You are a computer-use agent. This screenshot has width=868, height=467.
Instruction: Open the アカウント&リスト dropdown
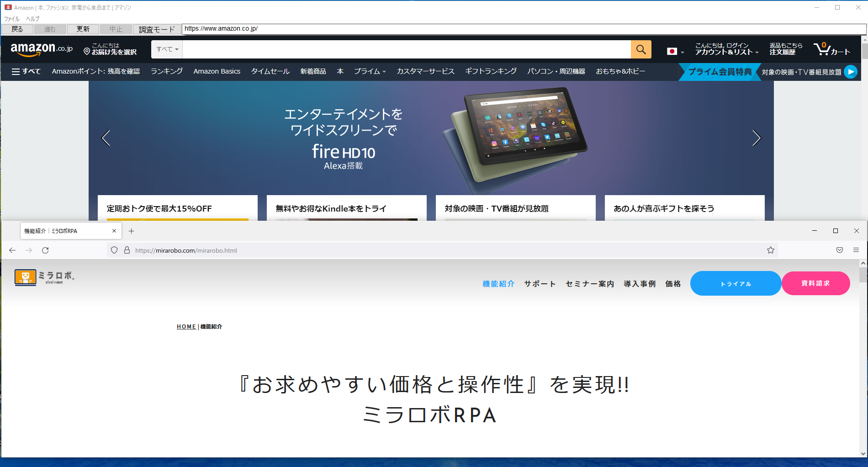[726, 49]
